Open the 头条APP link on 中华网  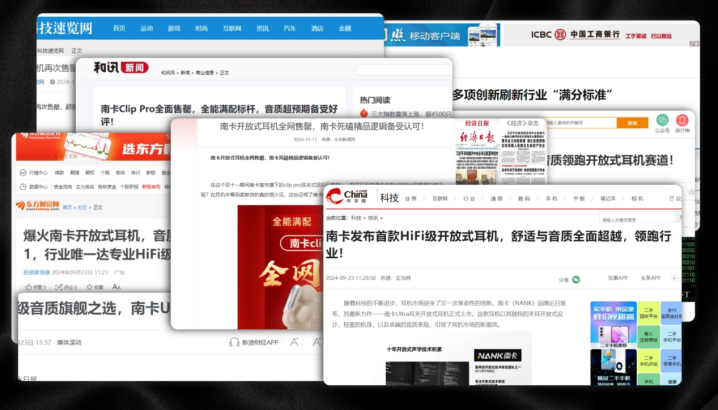point(650,278)
